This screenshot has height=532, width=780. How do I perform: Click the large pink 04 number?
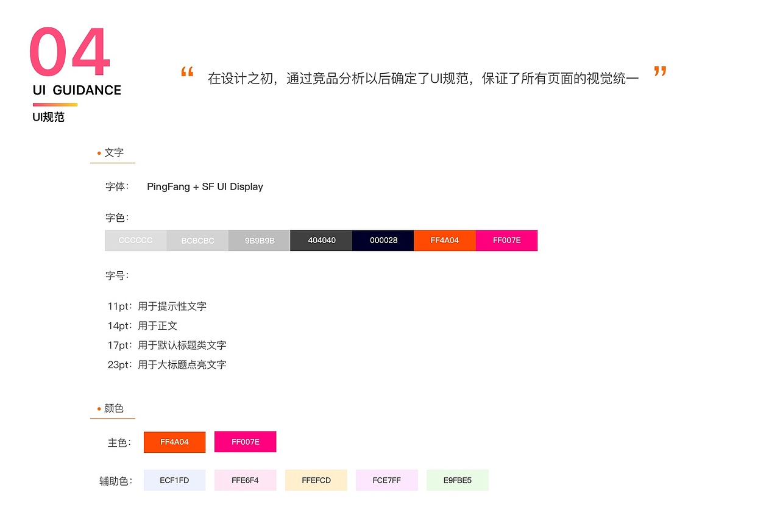69,52
